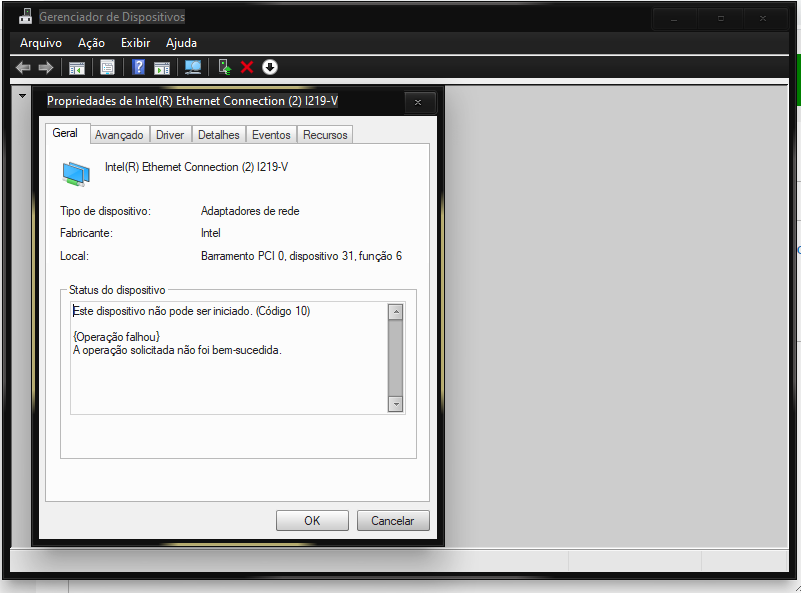Collapse the device tree root node arrow
801x593 pixels.
(x=22, y=96)
